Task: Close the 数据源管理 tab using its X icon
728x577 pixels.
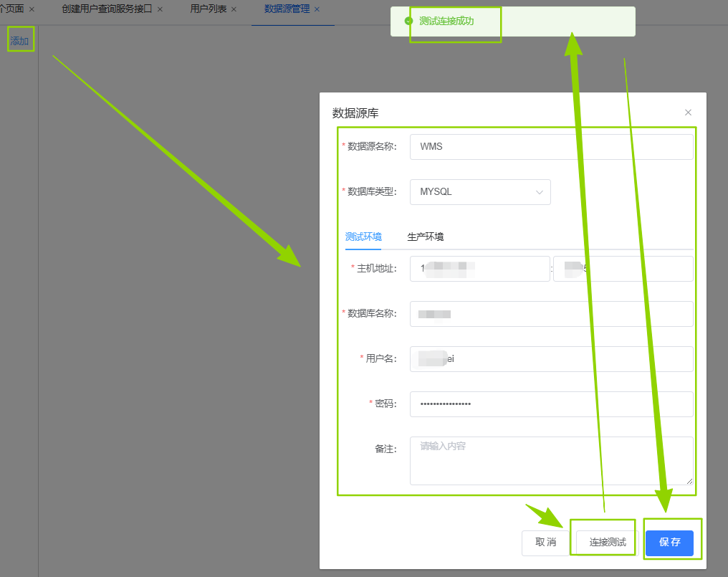Action: click(x=317, y=9)
